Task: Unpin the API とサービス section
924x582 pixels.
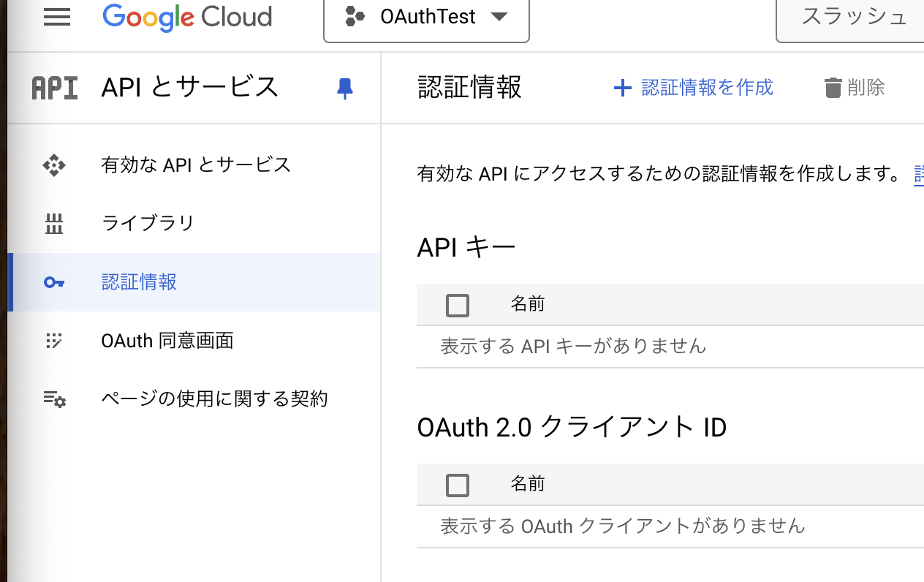Action: [x=344, y=88]
